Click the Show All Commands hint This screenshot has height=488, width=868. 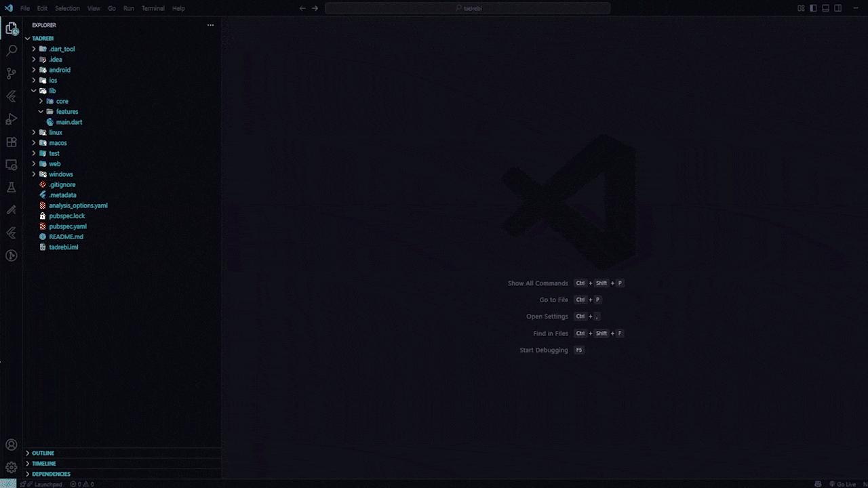click(538, 283)
